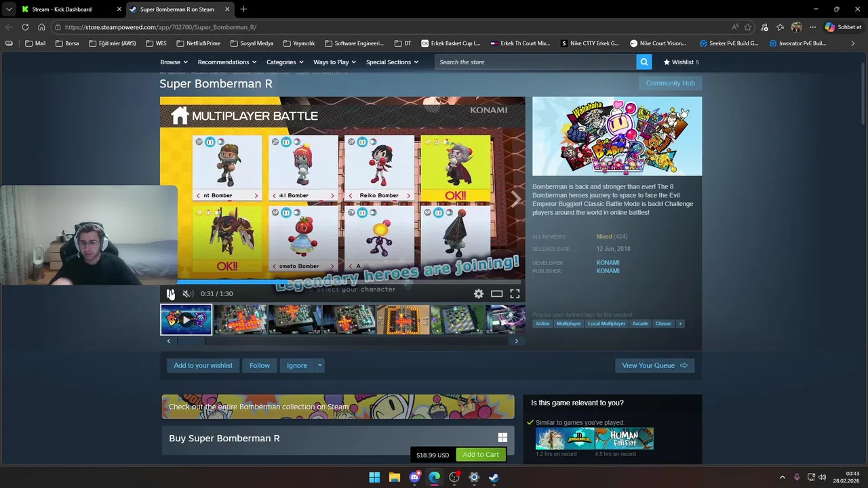Select the Action tag
This screenshot has height=488, width=868.
[x=542, y=323]
